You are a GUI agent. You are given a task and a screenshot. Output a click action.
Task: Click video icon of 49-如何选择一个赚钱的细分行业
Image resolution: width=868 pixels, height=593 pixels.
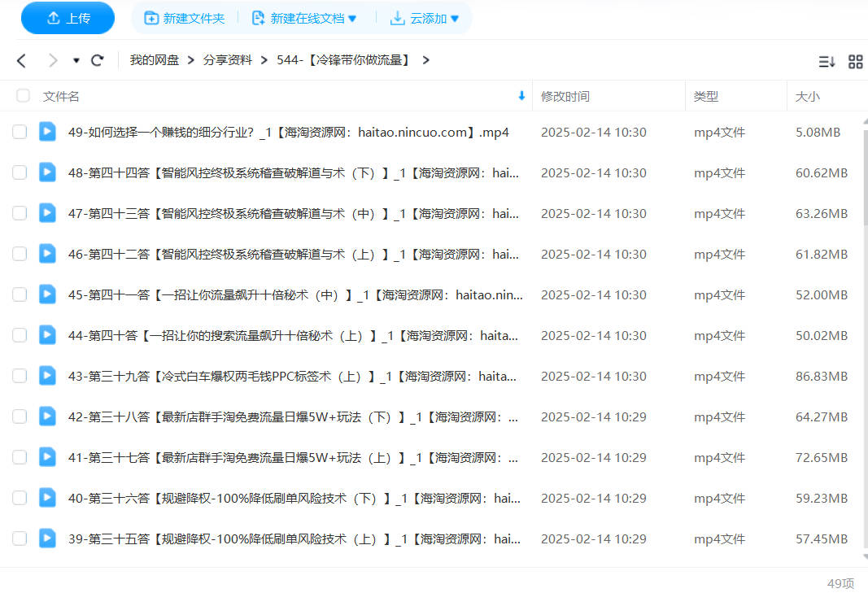[48, 132]
